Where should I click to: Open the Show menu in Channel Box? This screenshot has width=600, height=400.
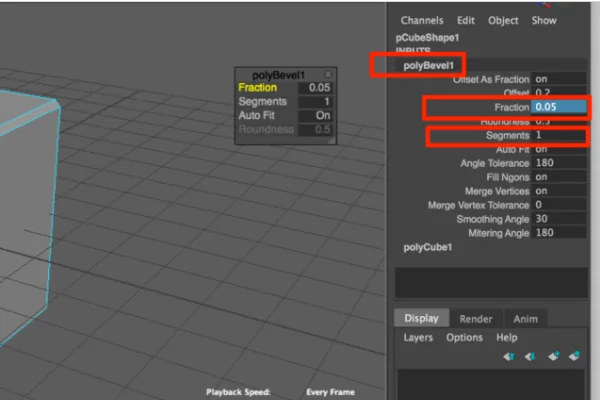click(544, 20)
